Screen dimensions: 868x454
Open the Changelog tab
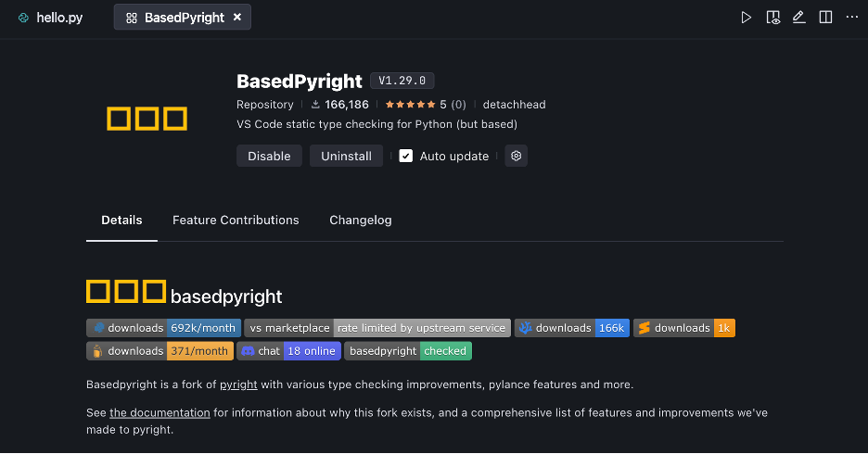point(361,221)
